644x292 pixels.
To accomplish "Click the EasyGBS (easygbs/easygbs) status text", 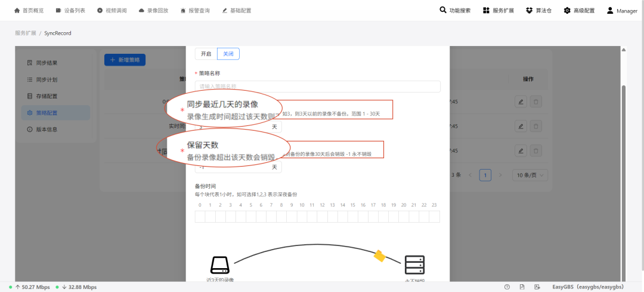I will [588, 287].
